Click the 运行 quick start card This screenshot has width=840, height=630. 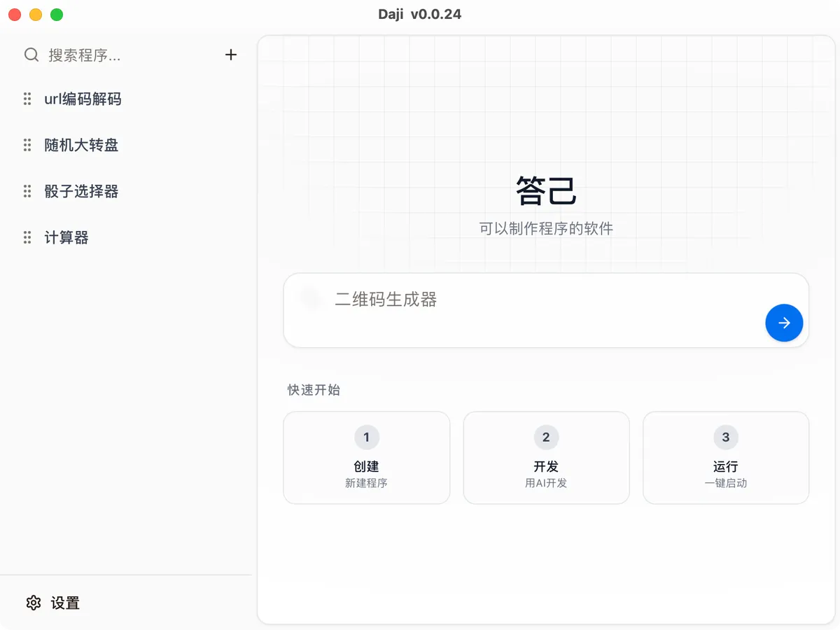click(726, 458)
